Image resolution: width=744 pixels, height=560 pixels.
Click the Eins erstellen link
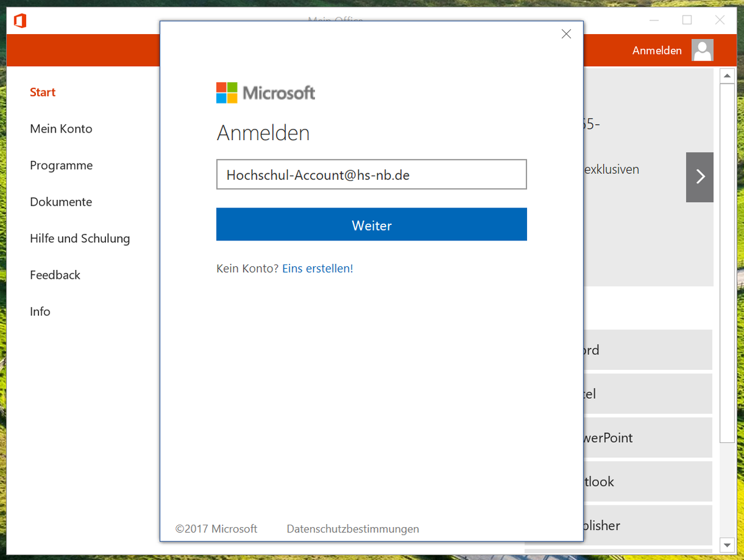[316, 268]
